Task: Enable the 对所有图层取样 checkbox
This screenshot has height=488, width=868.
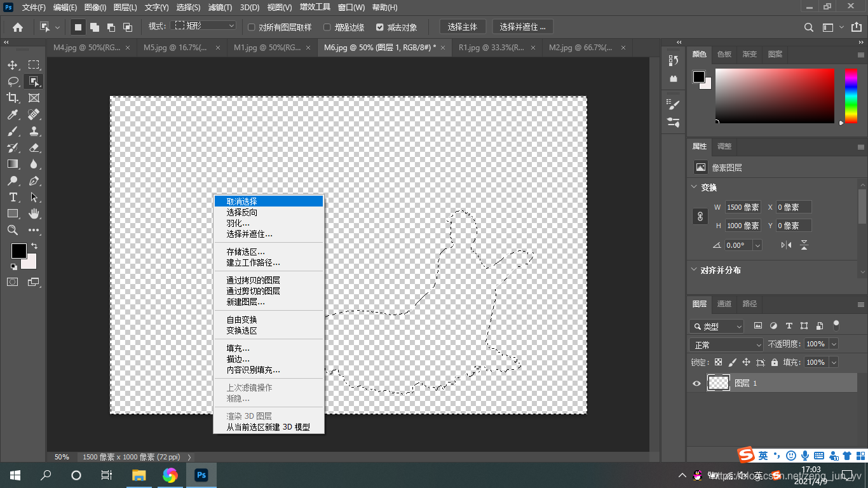Action: click(x=252, y=27)
